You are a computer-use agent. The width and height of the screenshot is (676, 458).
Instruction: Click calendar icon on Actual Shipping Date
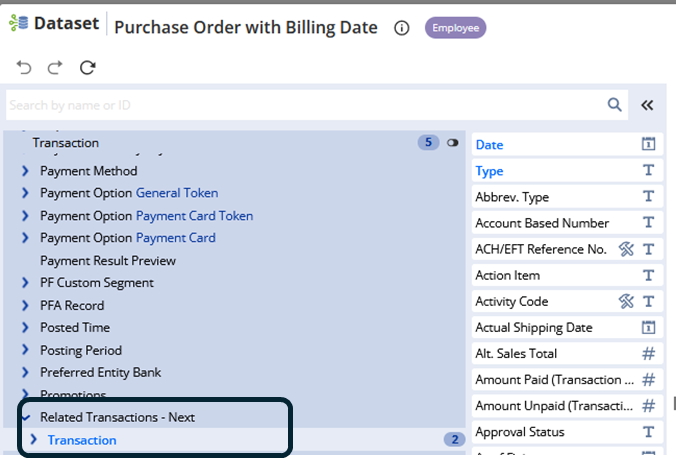648,327
